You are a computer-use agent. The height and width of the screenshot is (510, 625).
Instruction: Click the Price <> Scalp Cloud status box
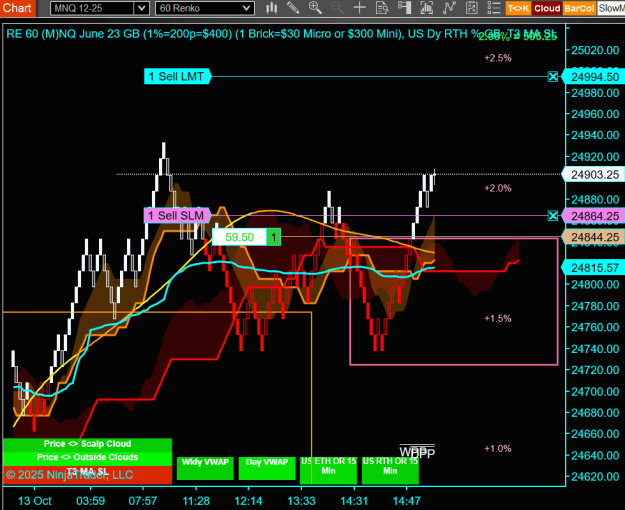[87, 444]
